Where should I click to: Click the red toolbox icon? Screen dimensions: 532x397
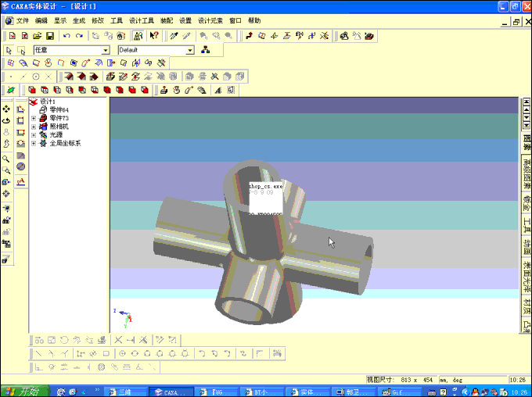tap(369, 36)
